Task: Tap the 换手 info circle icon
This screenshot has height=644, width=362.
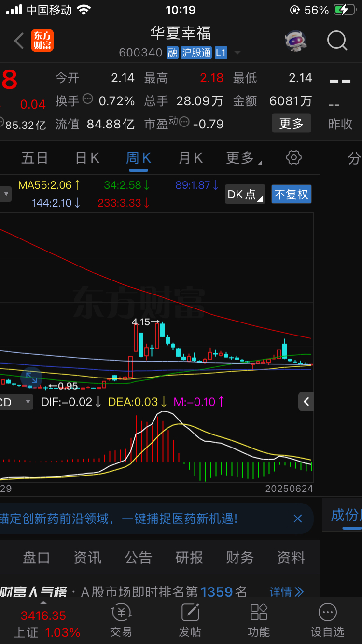Action: click(x=87, y=99)
